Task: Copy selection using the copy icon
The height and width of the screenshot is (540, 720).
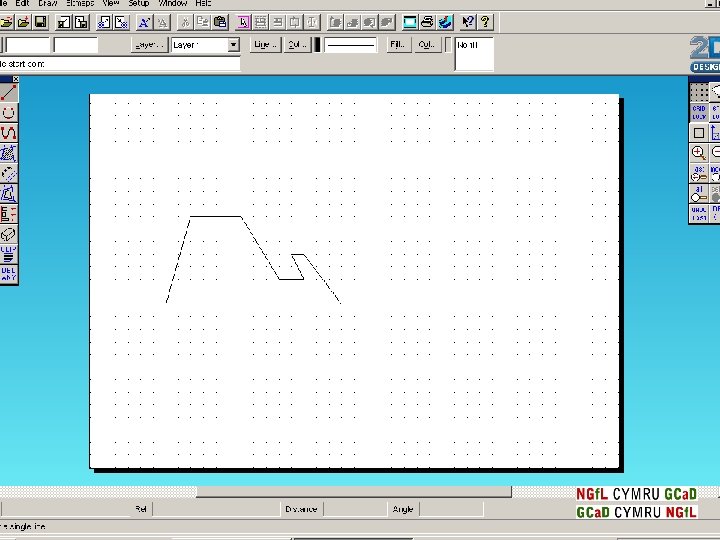Action: pos(202,22)
